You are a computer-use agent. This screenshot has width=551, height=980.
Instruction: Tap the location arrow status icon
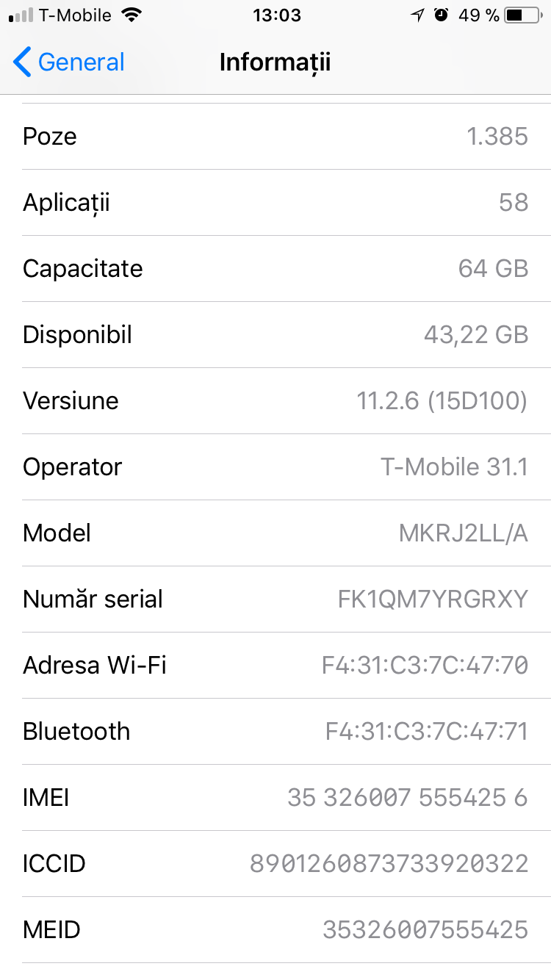click(417, 15)
